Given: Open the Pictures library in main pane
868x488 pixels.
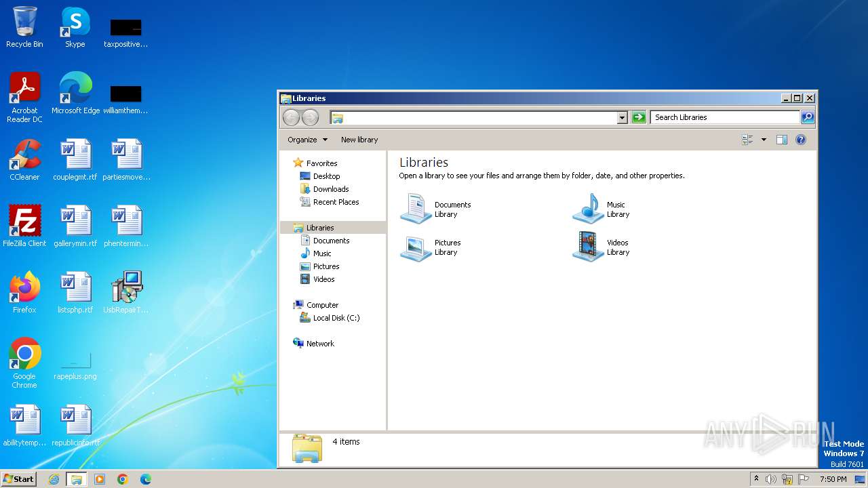Looking at the screenshot, I should click(x=431, y=247).
